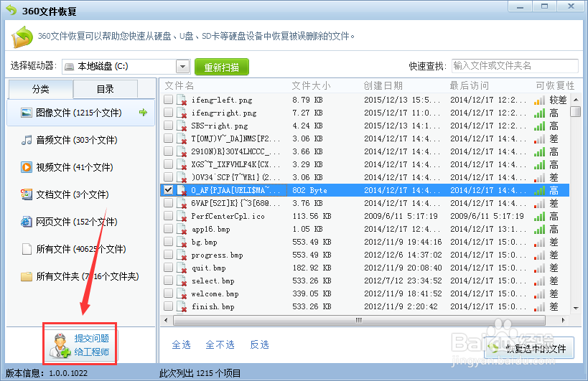Click the engineer doctor icon
Screen dimensions: 588x381
point(60,345)
